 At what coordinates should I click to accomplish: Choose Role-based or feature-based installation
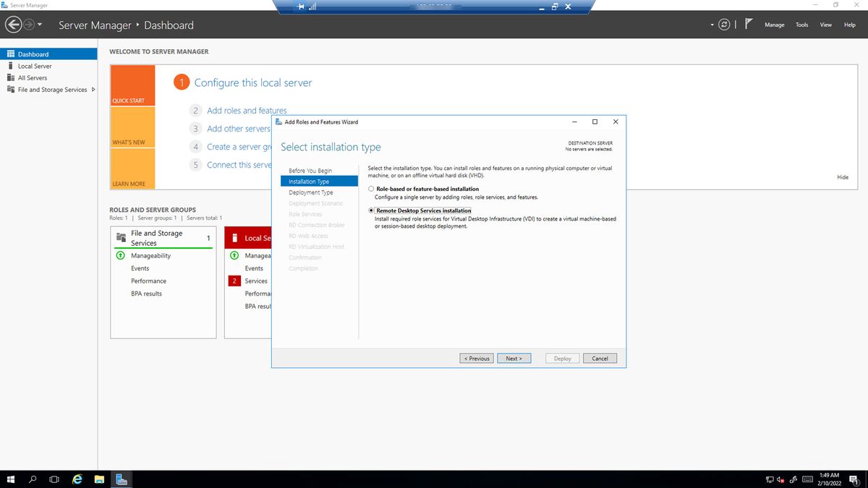pyautogui.click(x=371, y=189)
